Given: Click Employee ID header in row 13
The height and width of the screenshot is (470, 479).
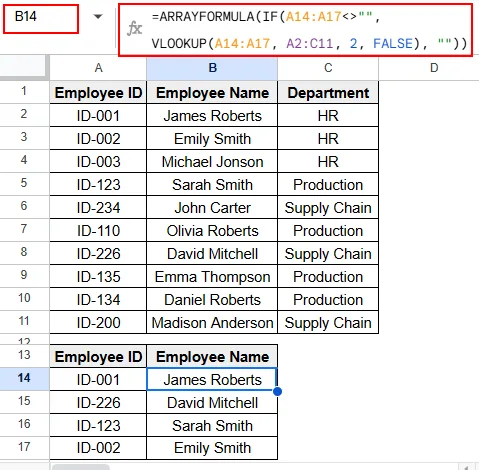Looking at the screenshot, I should [x=98, y=356].
